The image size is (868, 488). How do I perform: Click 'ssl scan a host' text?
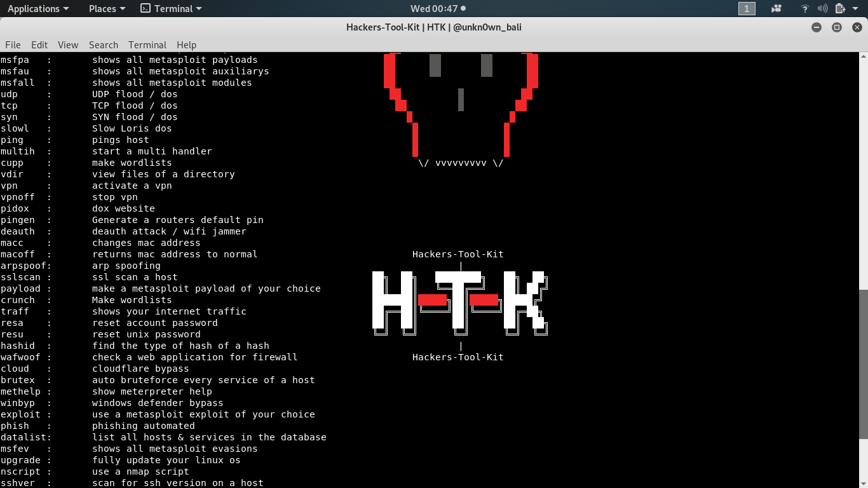click(135, 277)
